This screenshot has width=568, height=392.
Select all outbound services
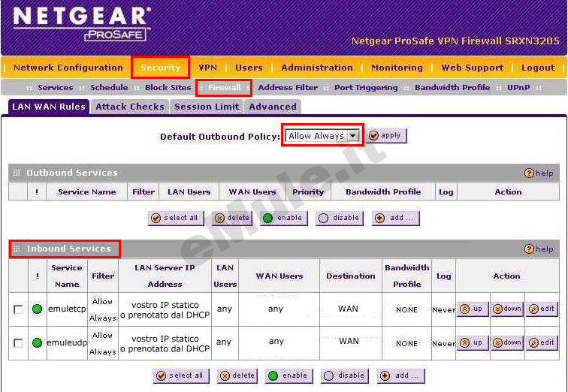coord(176,219)
